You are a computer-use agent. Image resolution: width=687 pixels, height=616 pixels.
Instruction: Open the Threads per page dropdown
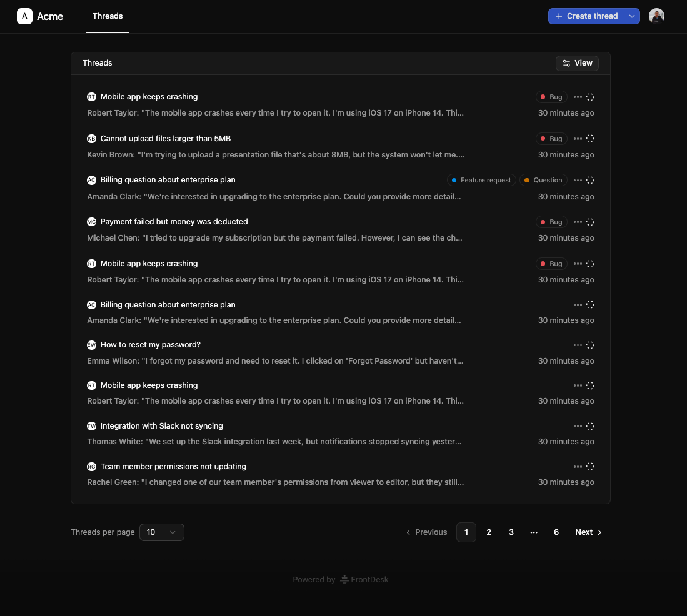(161, 532)
